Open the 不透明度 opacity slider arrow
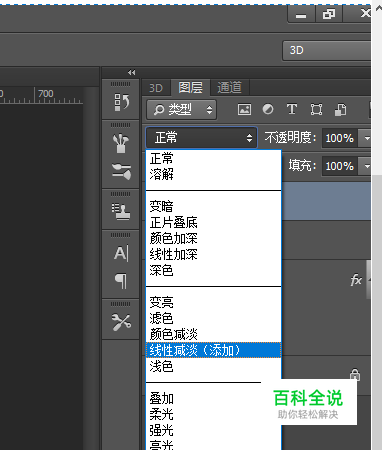Screen dimensions: 382x450 (366, 138)
